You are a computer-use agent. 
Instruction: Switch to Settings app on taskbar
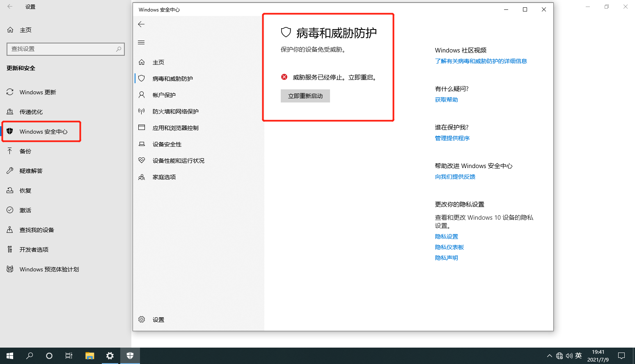pos(110,356)
